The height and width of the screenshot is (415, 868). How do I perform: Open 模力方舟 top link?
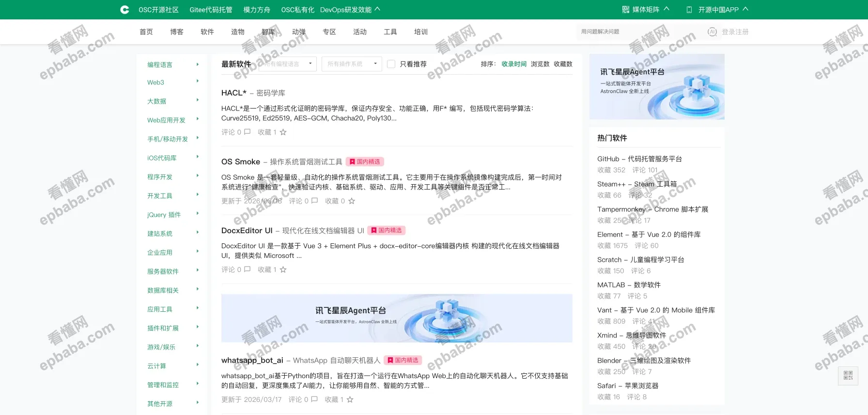257,10
